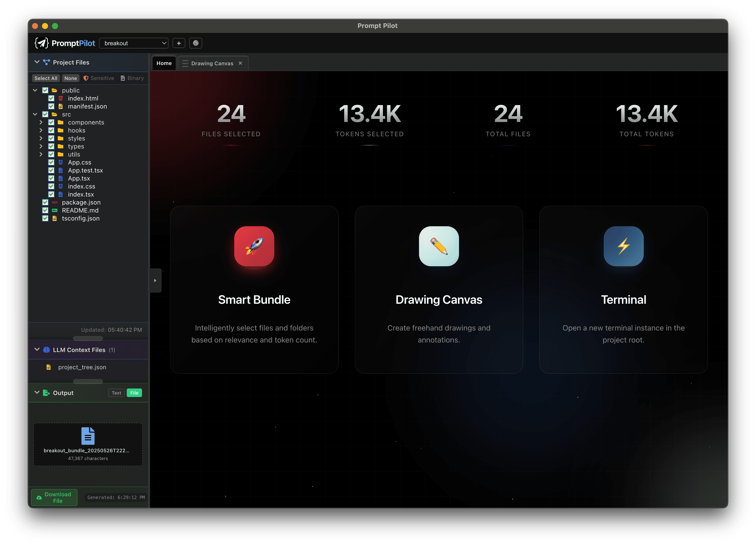Click the project_tree.json file icon
The image size is (756, 545).
coord(49,367)
